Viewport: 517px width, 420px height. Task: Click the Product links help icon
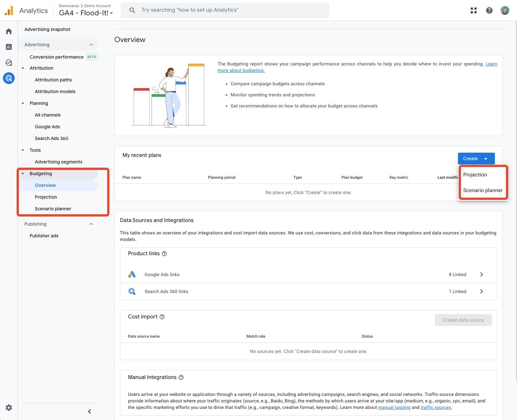click(x=165, y=254)
